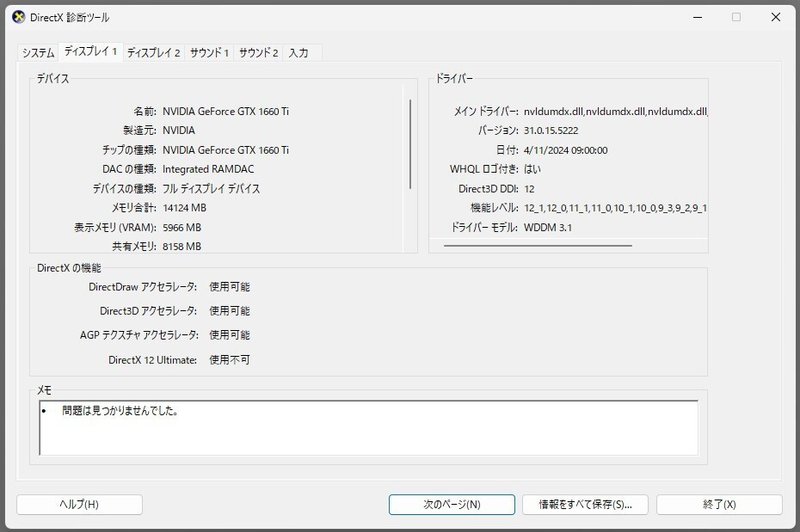
Task: Click the AGP テクスチャ アクセラレータ 使用可能 status
Action: (230, 335)
